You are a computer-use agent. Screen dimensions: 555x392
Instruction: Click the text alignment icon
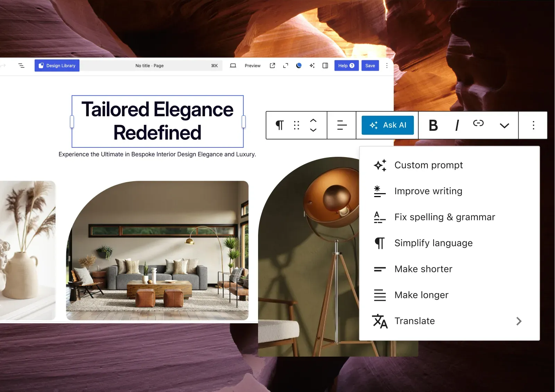(342, 125)
